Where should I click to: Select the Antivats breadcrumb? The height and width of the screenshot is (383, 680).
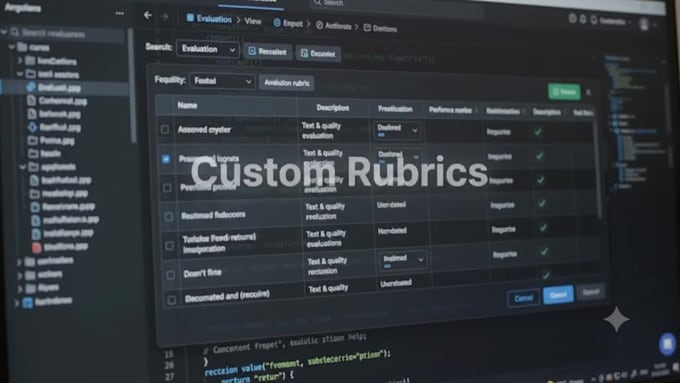click(x=338, y=26)
